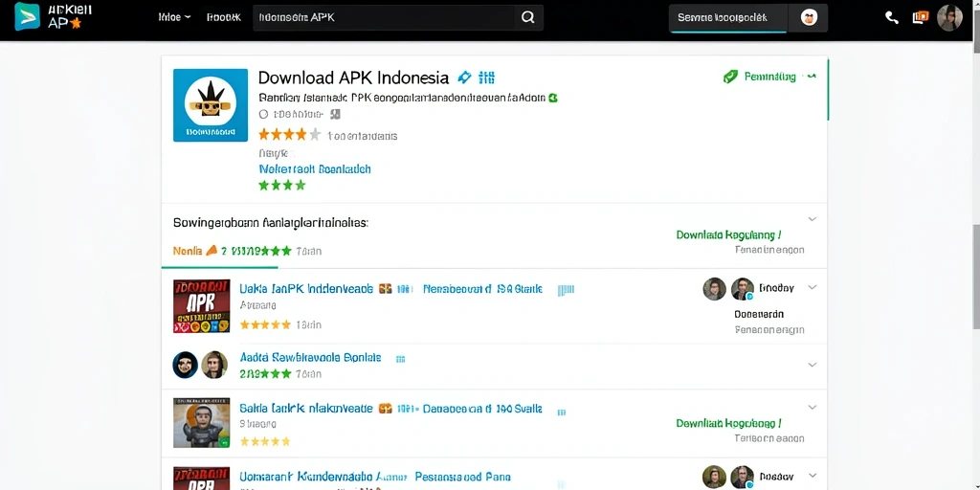Expand the chevron in the section heading row
Screen dimensions: 980x490
click(812, 219)
